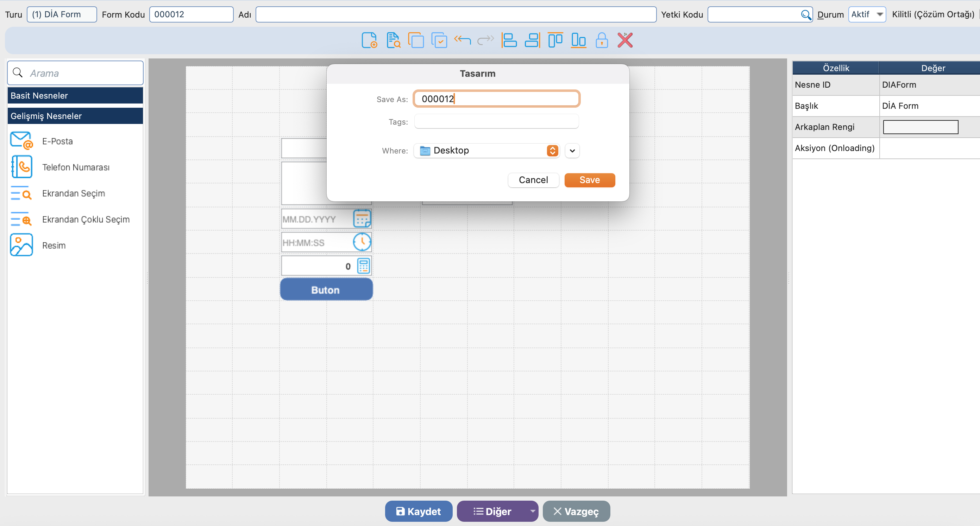Click the padlock lock icon
The width and height of the screenshot is (980, 526).
[602, 40]
